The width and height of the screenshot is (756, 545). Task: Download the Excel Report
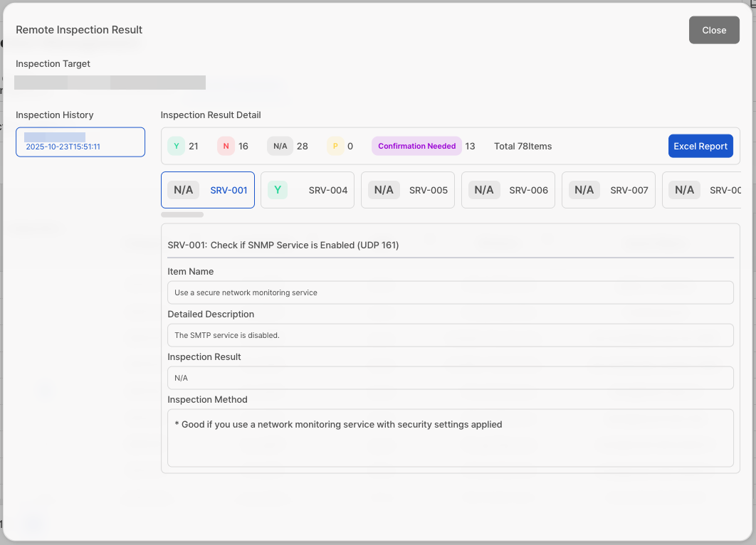(x=700, y=146)
